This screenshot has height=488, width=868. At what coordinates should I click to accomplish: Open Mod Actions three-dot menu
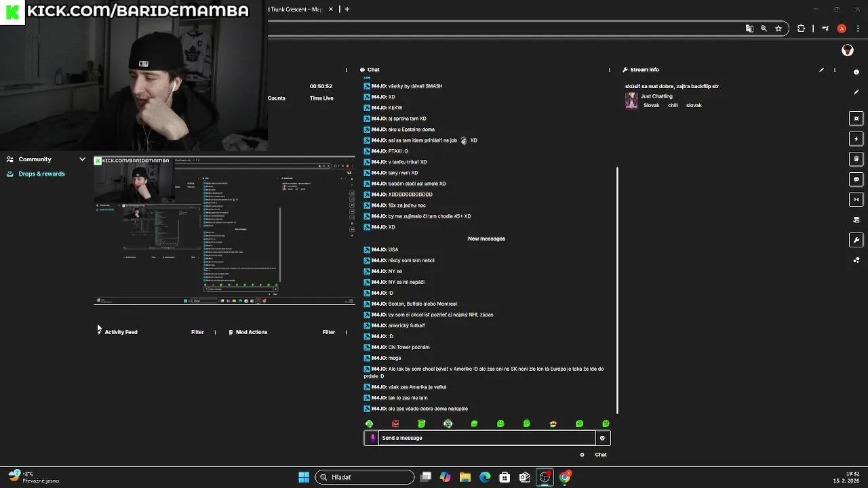(347, 332)
